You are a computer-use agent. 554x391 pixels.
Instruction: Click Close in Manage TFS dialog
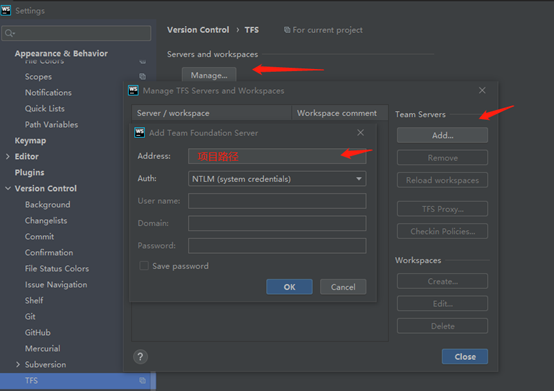pyautogui.click(x=465, y=357)
